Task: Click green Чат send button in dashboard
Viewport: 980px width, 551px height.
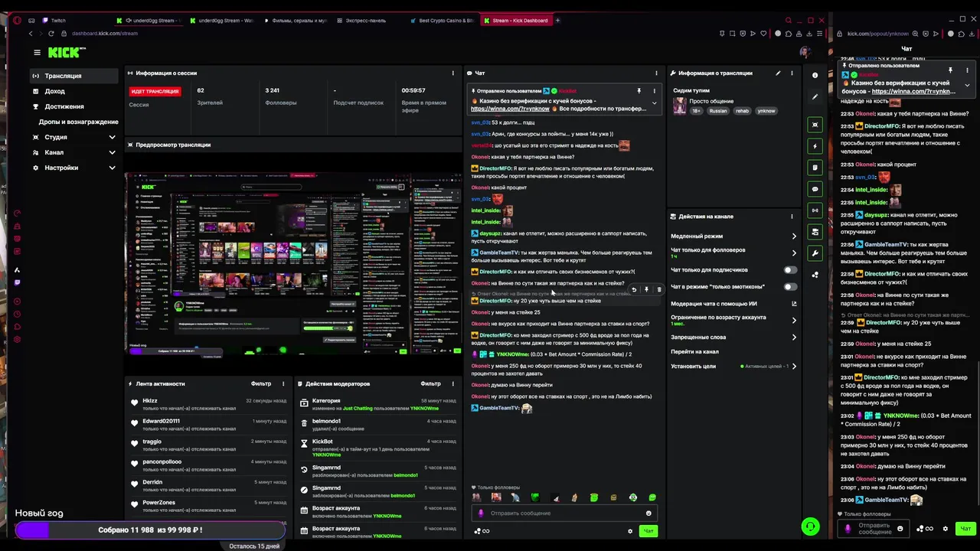Action: click(x=648, y=531)
